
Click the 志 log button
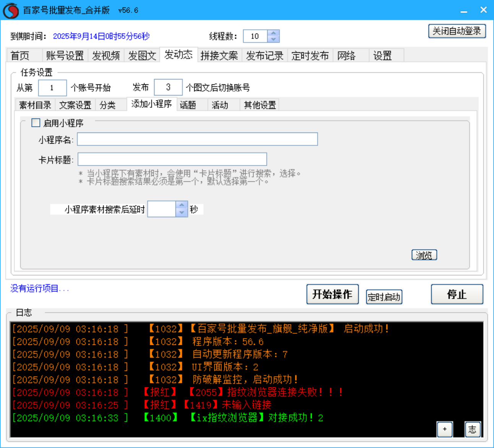click(472, 429)
